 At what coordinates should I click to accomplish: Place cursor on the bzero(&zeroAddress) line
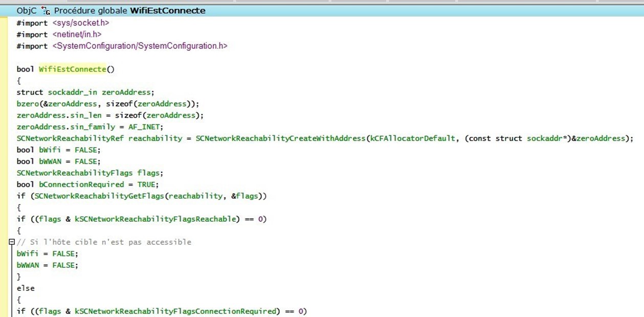(108, 103)
